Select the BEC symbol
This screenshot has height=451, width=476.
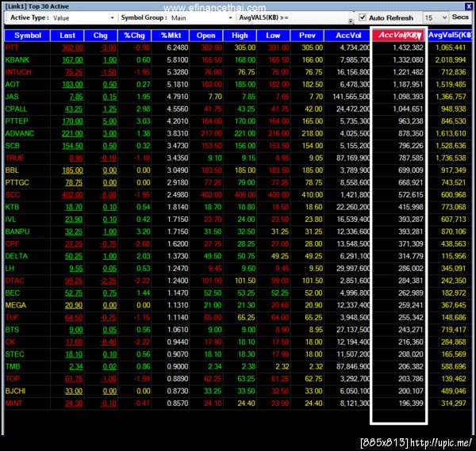coord(13,293)
